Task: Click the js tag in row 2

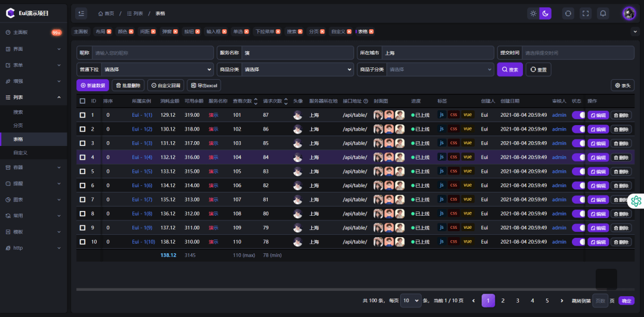Action: pos(441,129)
